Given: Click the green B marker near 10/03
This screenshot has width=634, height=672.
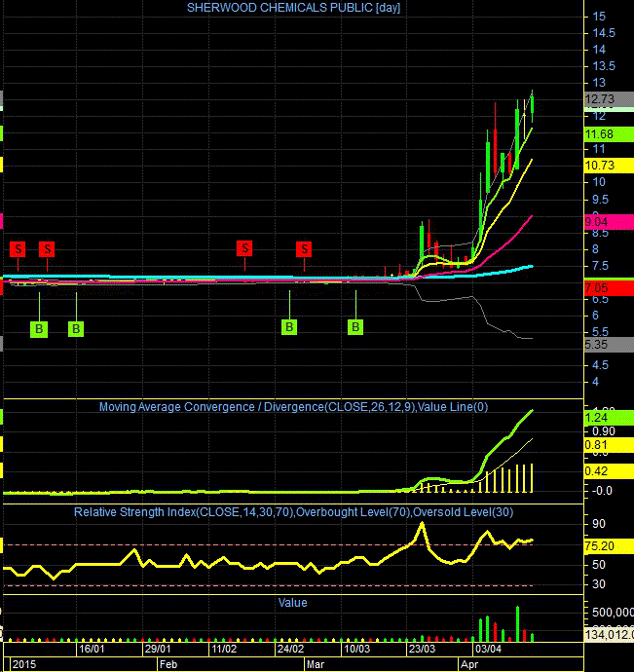Looking at the screenshot, I should (355, 327).
